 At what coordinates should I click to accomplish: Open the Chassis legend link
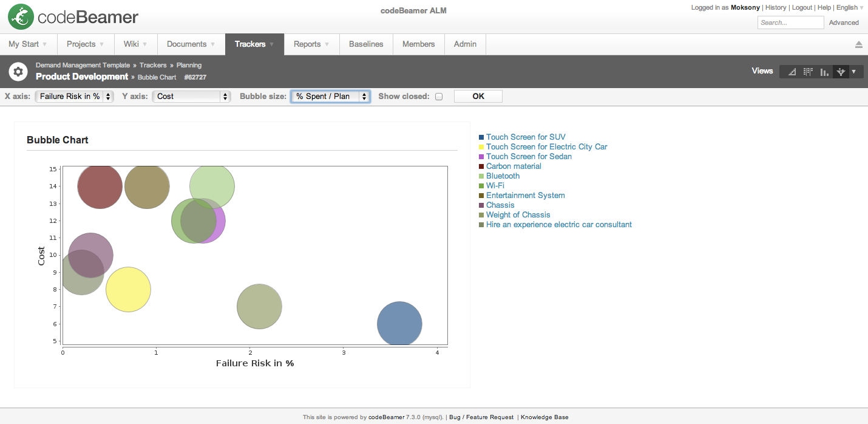[500, 205]
